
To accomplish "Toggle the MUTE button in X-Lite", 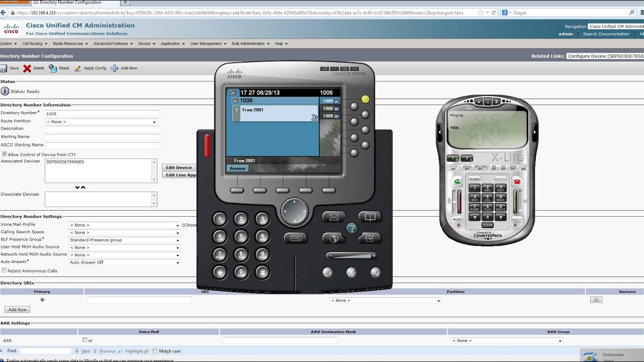I will (x=457, y=221).
